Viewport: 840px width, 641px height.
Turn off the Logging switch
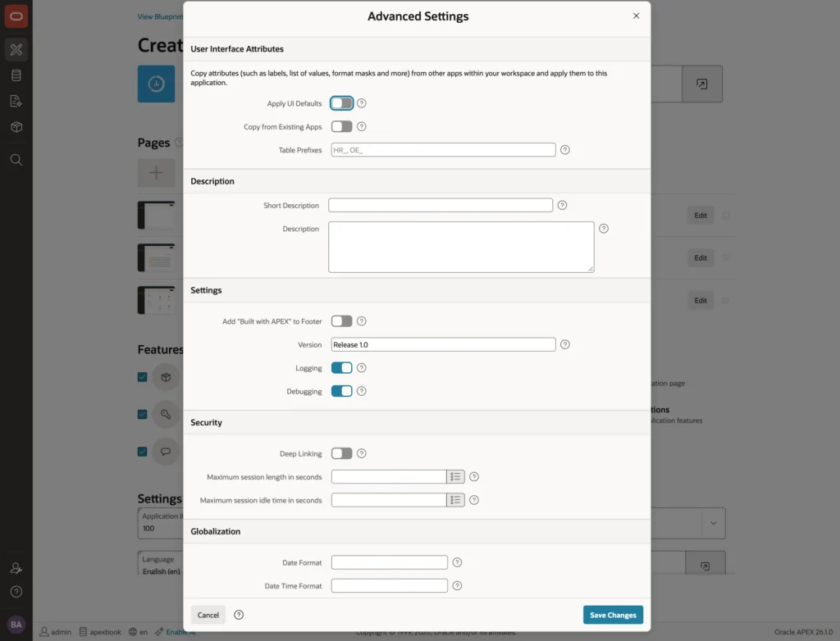342,368
